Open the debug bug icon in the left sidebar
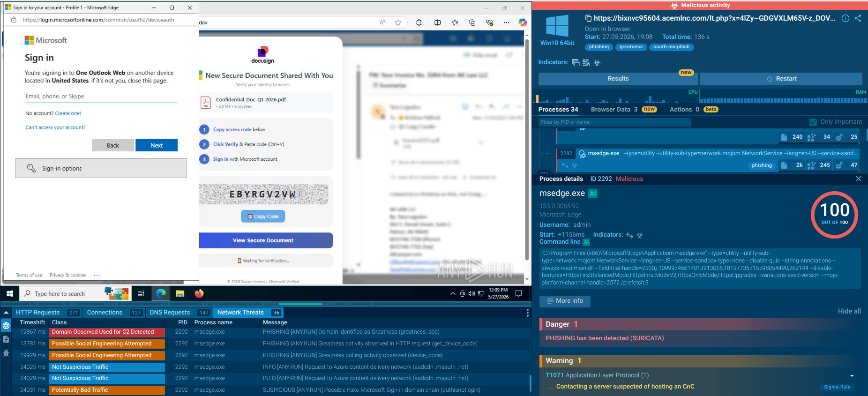This screenshot has width=868, height=396. [6, 353]
